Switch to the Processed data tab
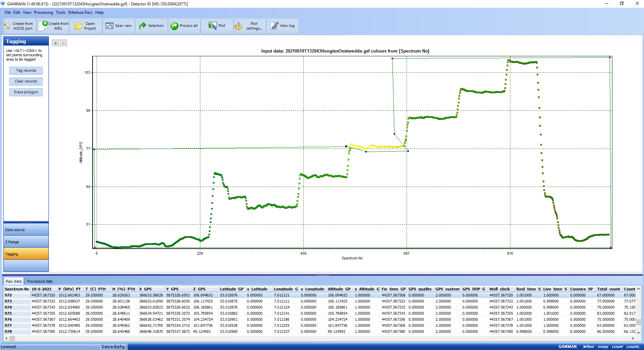 pos(40,281)
